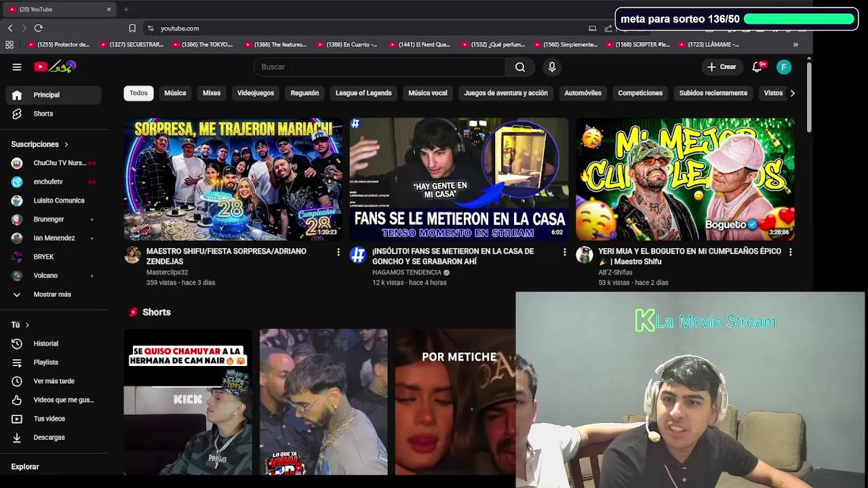This screenshot has width=868, height=488.
Task: Open BRYEK channel subscription
Action: (54, 257)
